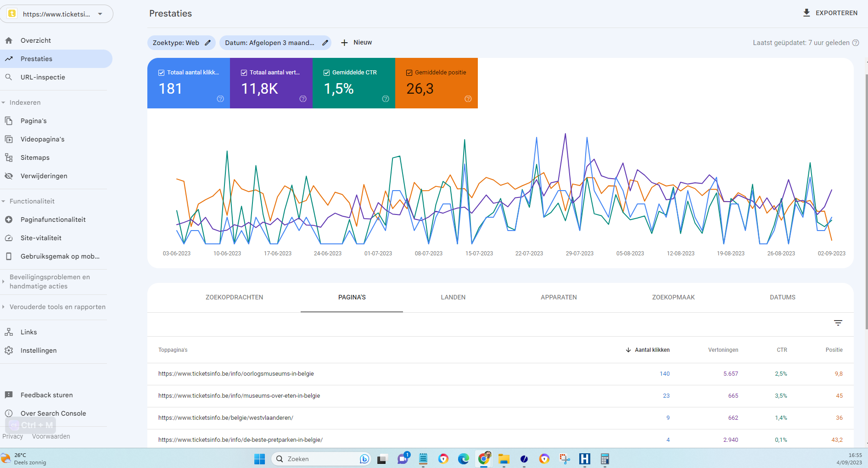Open help icon on Gemiddelde positie card
The height and width of the screenshot is (468, 868).
tap(468, 99)
